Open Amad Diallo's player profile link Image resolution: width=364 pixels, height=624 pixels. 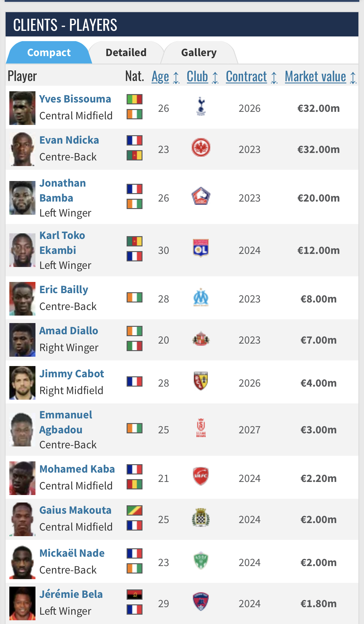tap(69, 331)
